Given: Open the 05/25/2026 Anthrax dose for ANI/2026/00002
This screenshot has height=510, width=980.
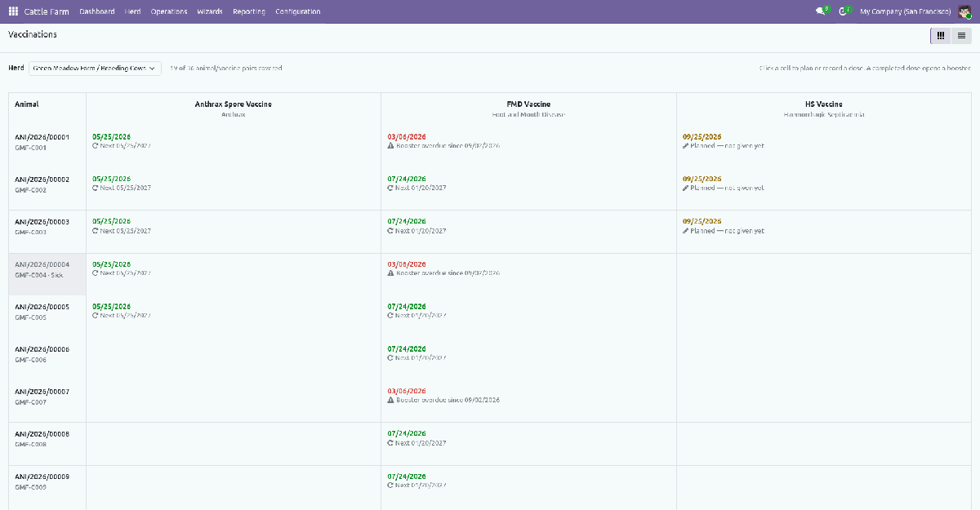Looking at the screenshot, I should click(x=112, y=179).
